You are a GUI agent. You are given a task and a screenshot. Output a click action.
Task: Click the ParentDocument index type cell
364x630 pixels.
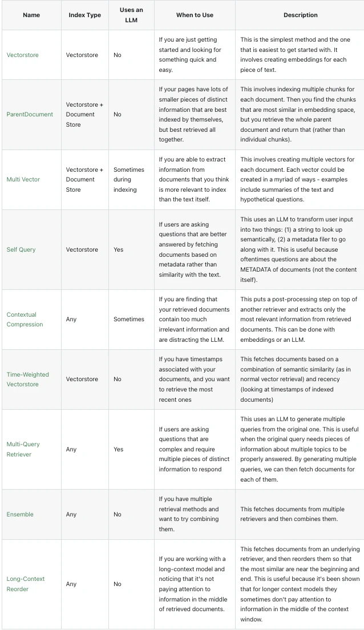pyautogui.click(x=85, y=115)
